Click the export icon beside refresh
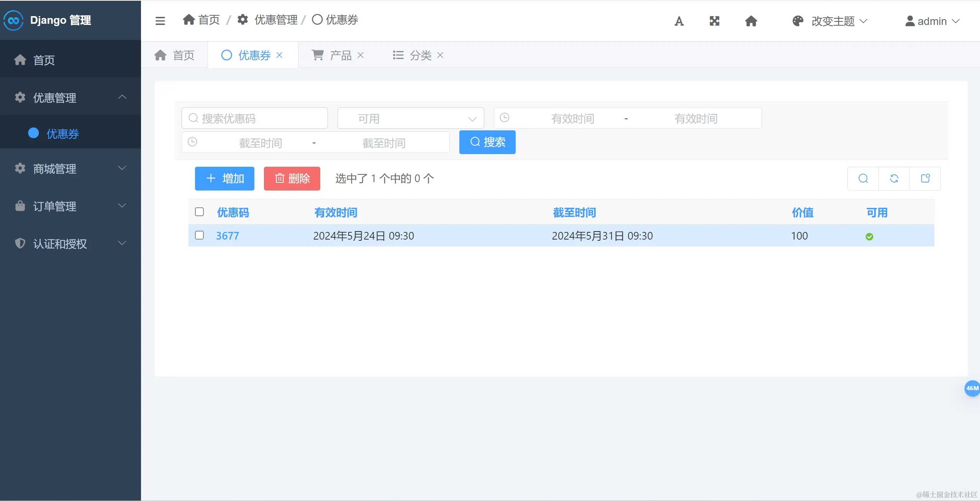Viewport: 980px width, 501px height. [925, 179]
